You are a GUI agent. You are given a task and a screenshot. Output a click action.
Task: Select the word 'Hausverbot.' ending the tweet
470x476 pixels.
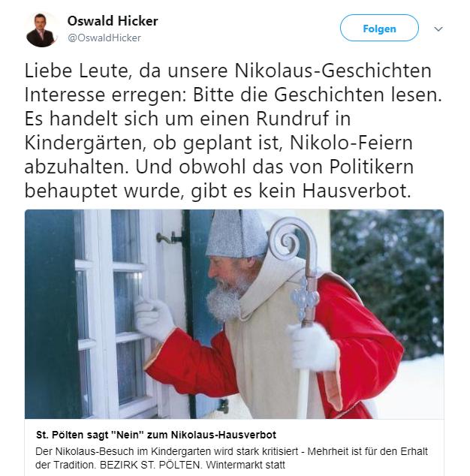[x=357, y=191]
